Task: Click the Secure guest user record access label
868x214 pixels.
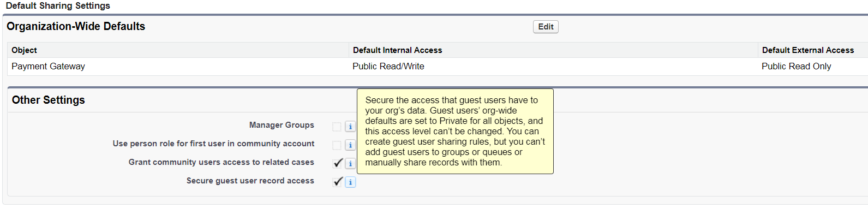Action: coord(250,181)
